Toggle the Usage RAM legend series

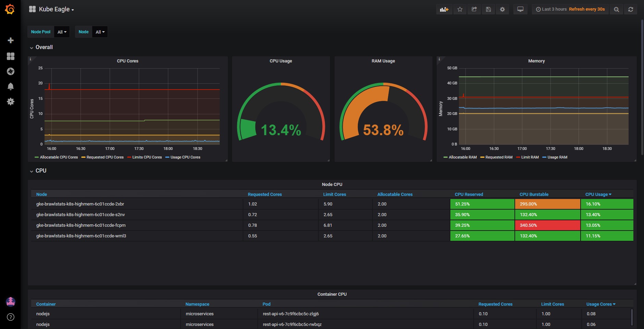coord(557,157)
